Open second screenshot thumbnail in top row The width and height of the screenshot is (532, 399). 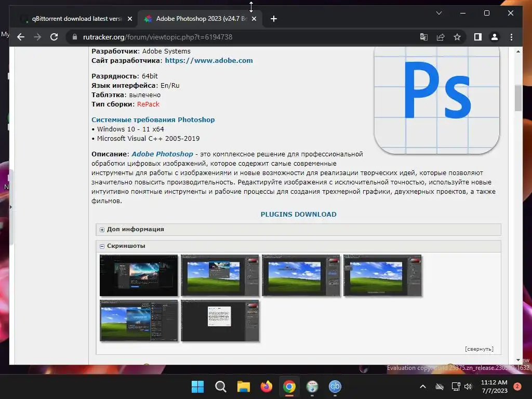point(220,275)
